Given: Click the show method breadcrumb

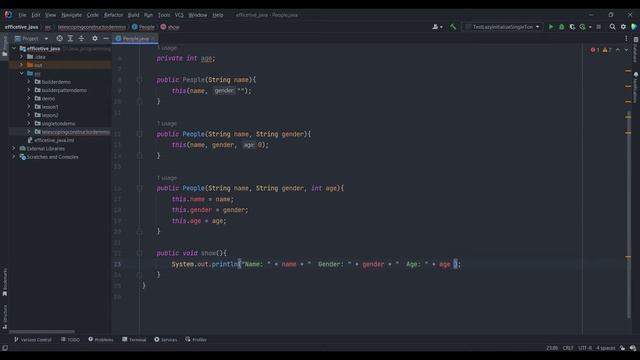Looking at the screenshot, I should click(x=170, y=27).
